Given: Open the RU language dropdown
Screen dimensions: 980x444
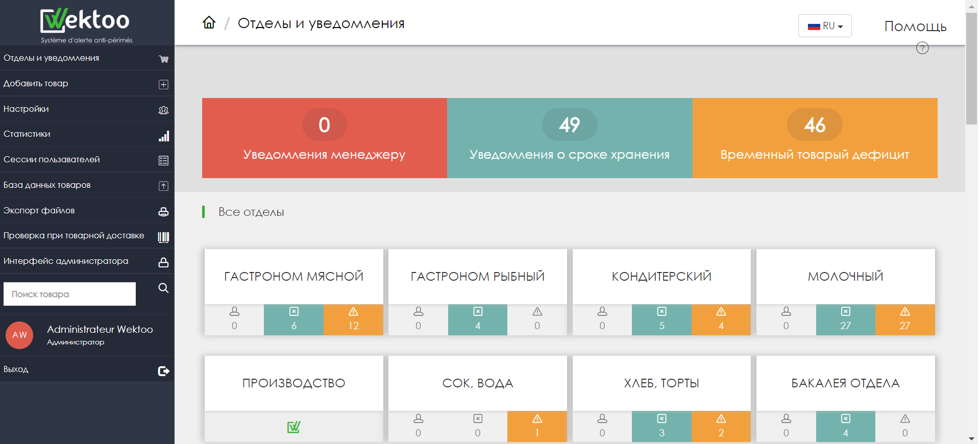Looking at the screenshot, I should [x=825, y=26].
